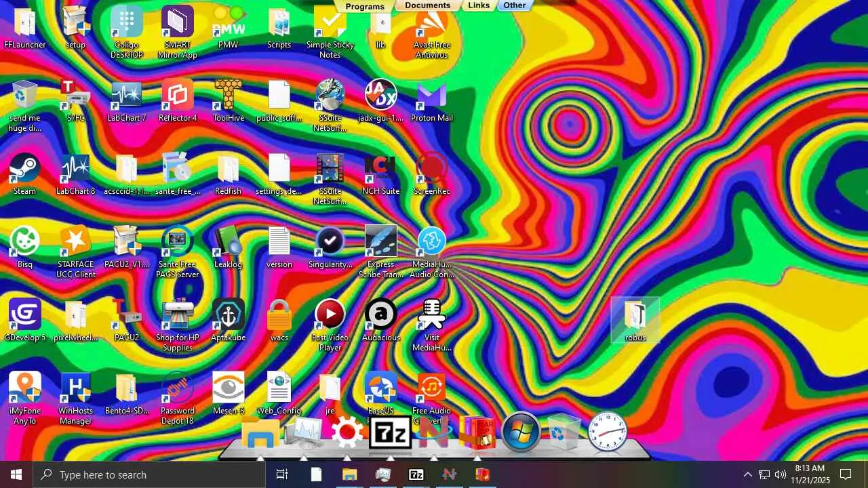This screenshot has height=488, width=868.
Task: Launch Bisq from the desktop
Action: 25,247
